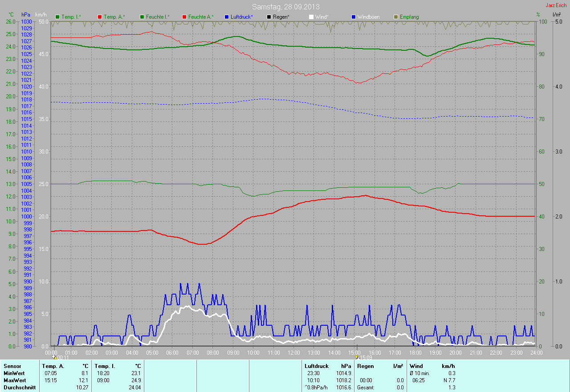Click the 06:00 label on the time axis
This screenshot has width=570, height=392.
click(172, 352)
